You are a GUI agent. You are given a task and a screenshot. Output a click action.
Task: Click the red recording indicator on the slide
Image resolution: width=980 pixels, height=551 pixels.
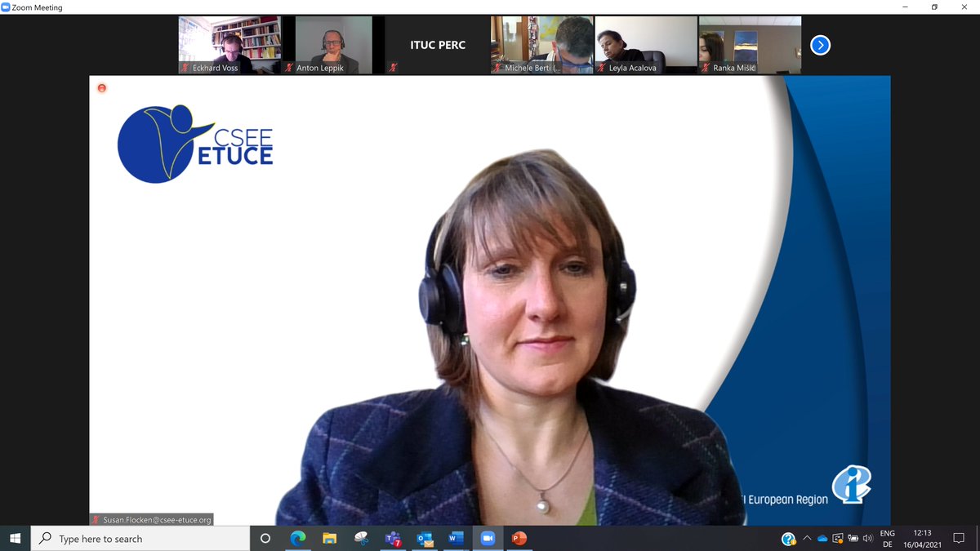click(x=101, y=88)
